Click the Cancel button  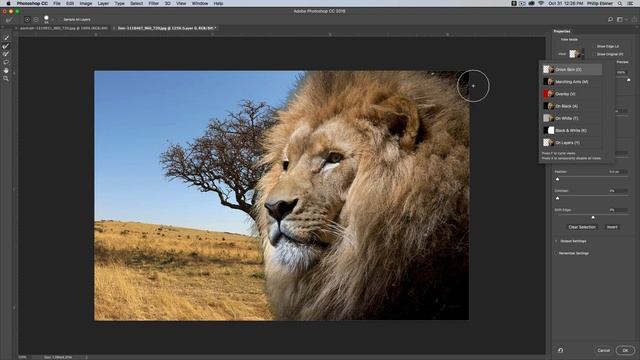click(603, 350)
